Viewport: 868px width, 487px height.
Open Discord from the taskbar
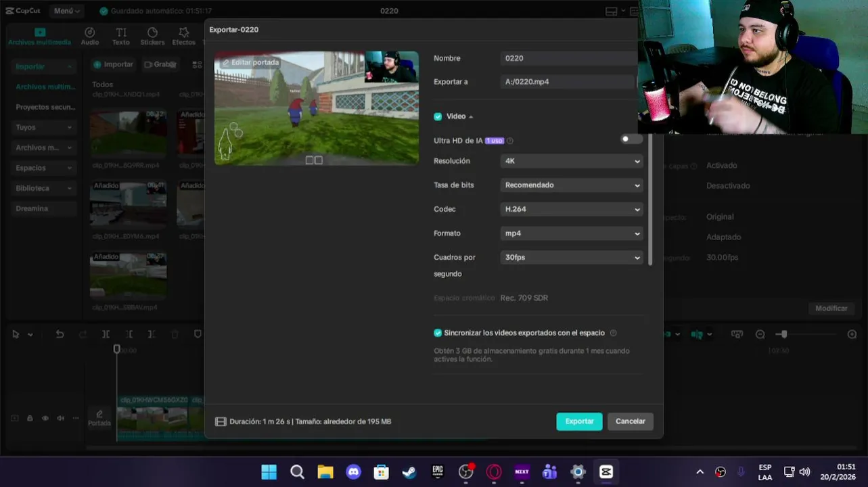pos(353,471)
